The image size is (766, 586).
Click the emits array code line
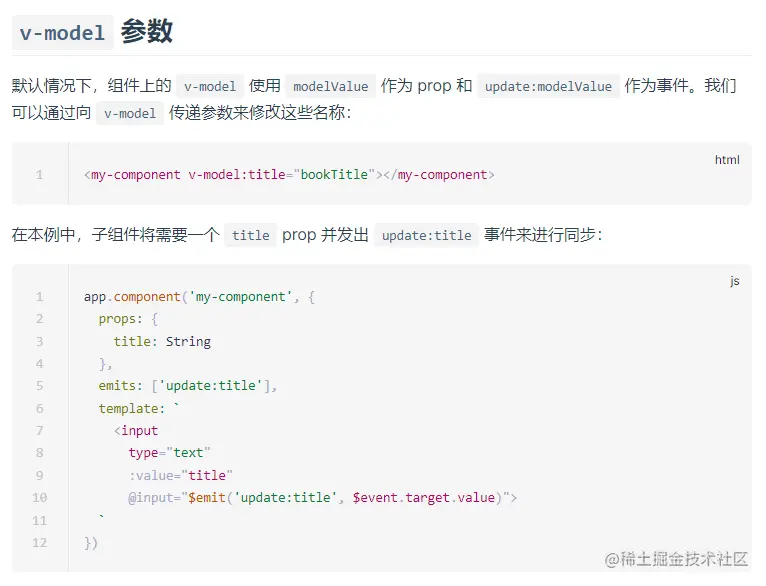point(188,386)
